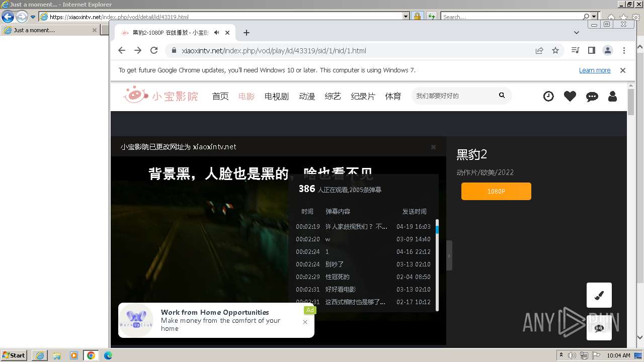Image resolution: width=644 pixels, height=362 pixels.
Task: Open the 电视剧 navigation item
Action: 277,96
